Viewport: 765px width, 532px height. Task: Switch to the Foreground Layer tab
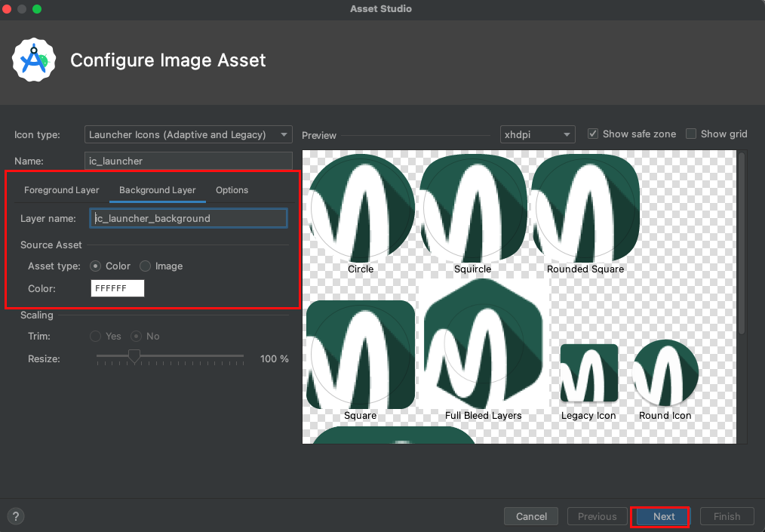(61, 190)
